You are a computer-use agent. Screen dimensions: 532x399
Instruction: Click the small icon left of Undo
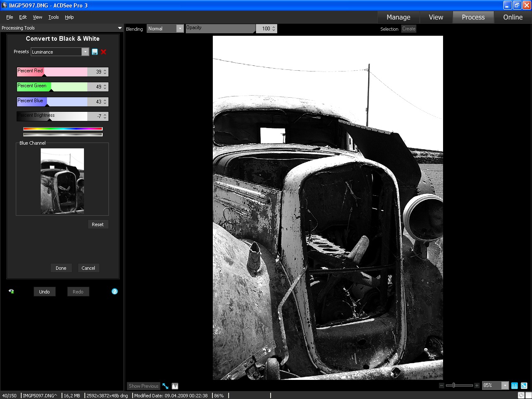(11, 291)
